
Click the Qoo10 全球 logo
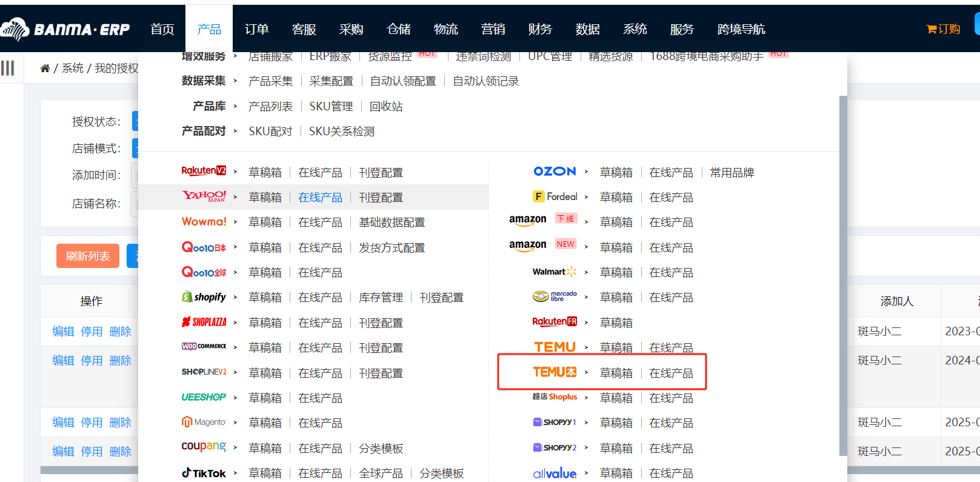[204, 272]
